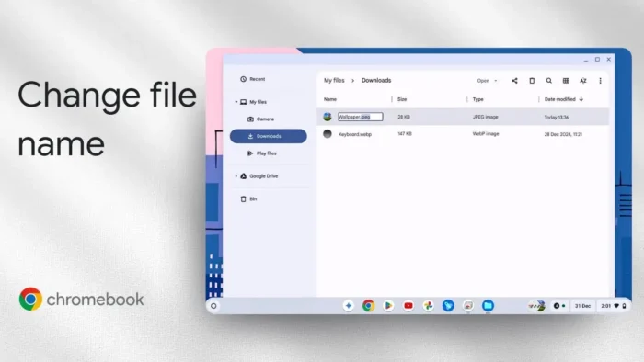The height and width of the screenshot is (362, 644).
Task: Open quick settings at the clock
Action: coord(614,306)
